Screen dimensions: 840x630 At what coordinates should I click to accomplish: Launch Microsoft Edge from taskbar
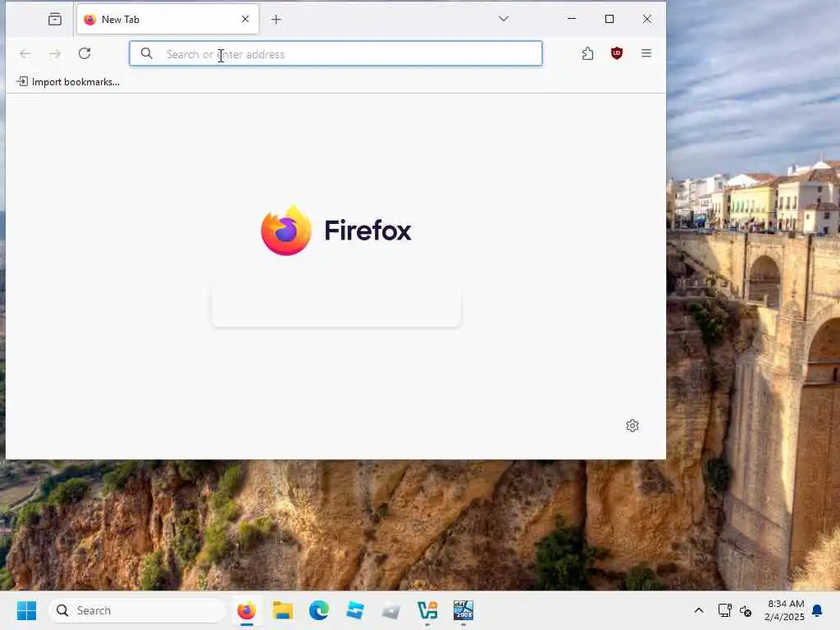(319, 610)
